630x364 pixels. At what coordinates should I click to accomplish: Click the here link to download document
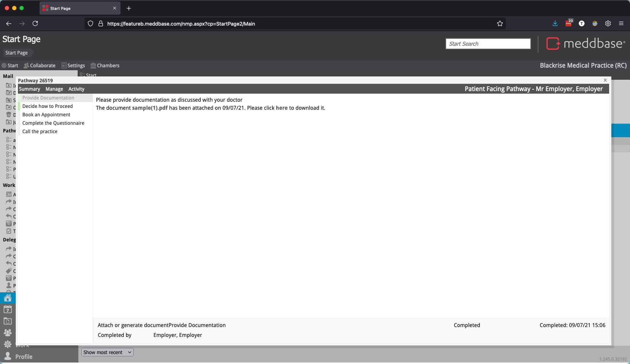[x=281, y=108]
